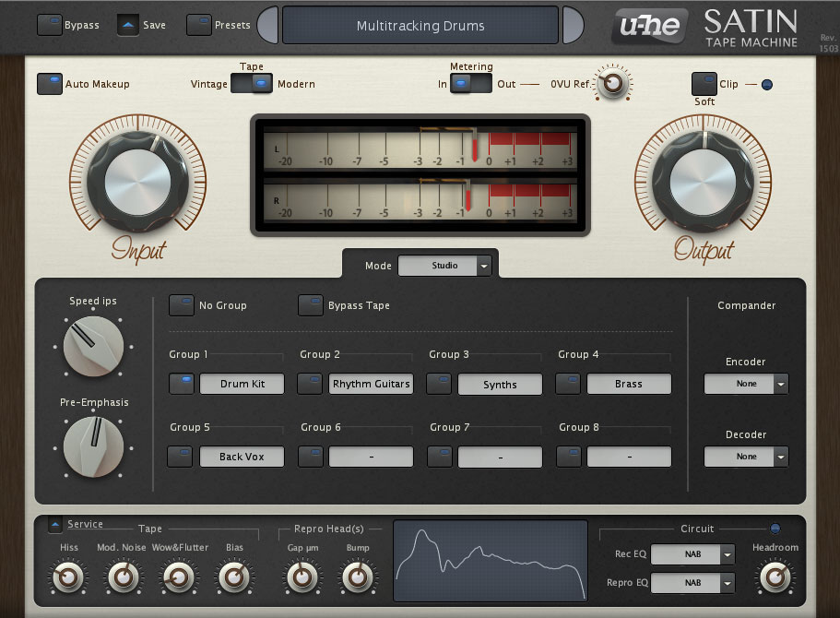
Task: Click the Headroom knob
Action: pos(775,577)
